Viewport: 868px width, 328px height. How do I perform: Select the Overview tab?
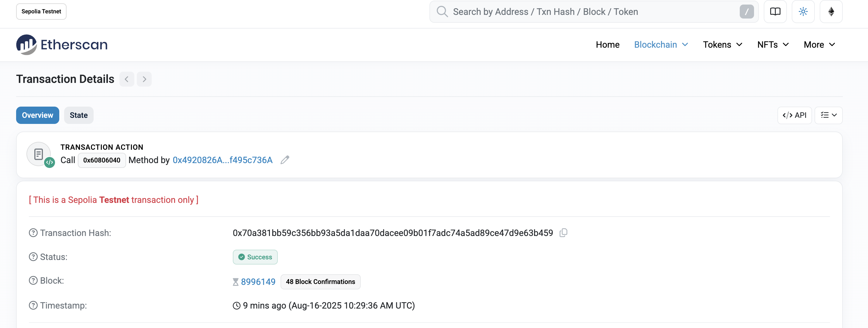click(37, 115)
